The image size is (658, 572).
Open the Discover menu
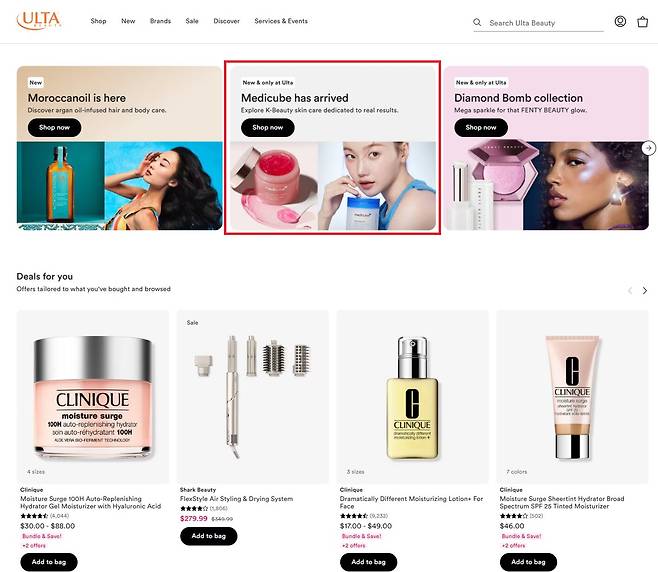pos(227,21)
